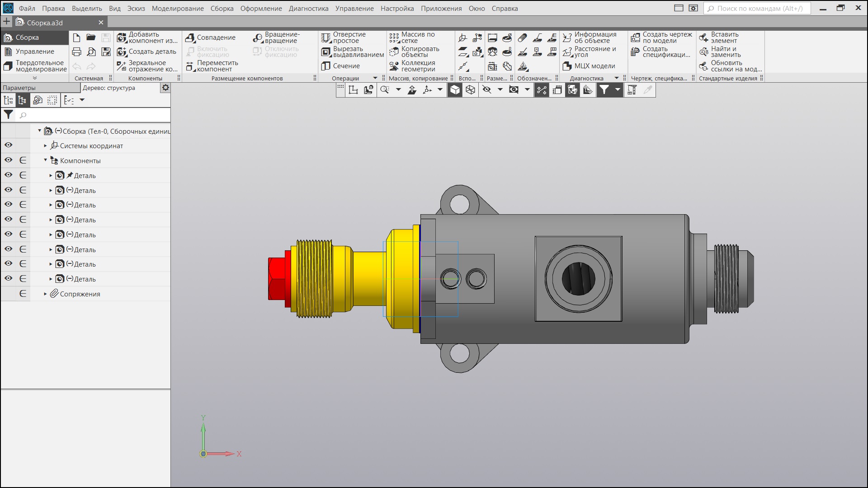Select Отверстие простое operation
868x488 pixels.
344,38
